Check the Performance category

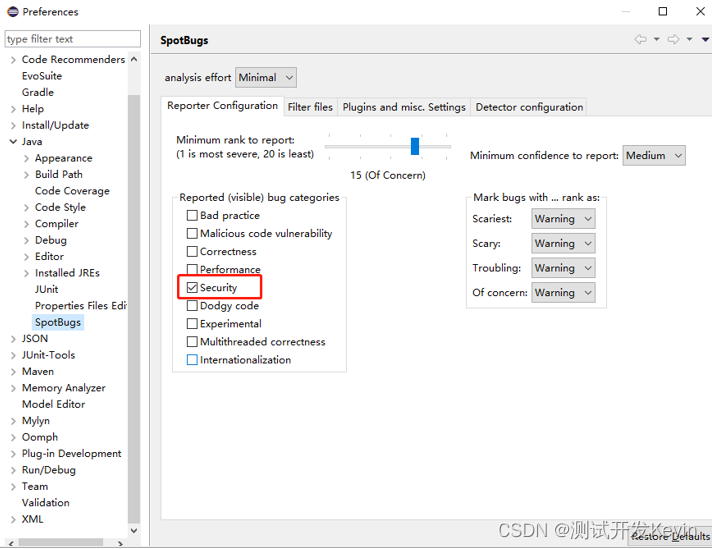point(192,269)
